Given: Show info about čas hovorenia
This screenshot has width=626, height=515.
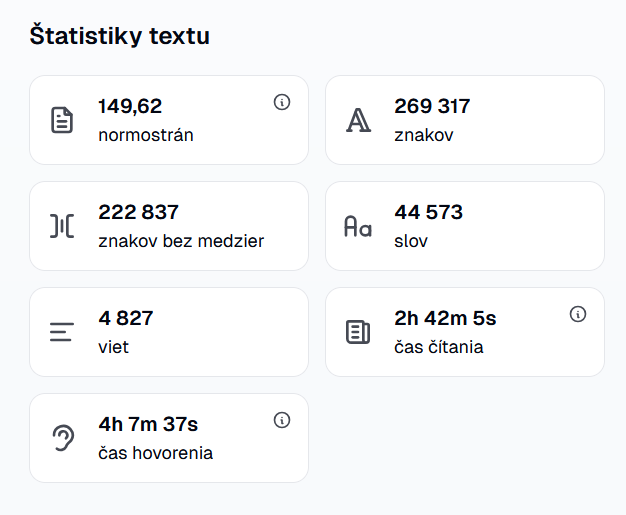Looking at the screenshot, I should 282,420.
